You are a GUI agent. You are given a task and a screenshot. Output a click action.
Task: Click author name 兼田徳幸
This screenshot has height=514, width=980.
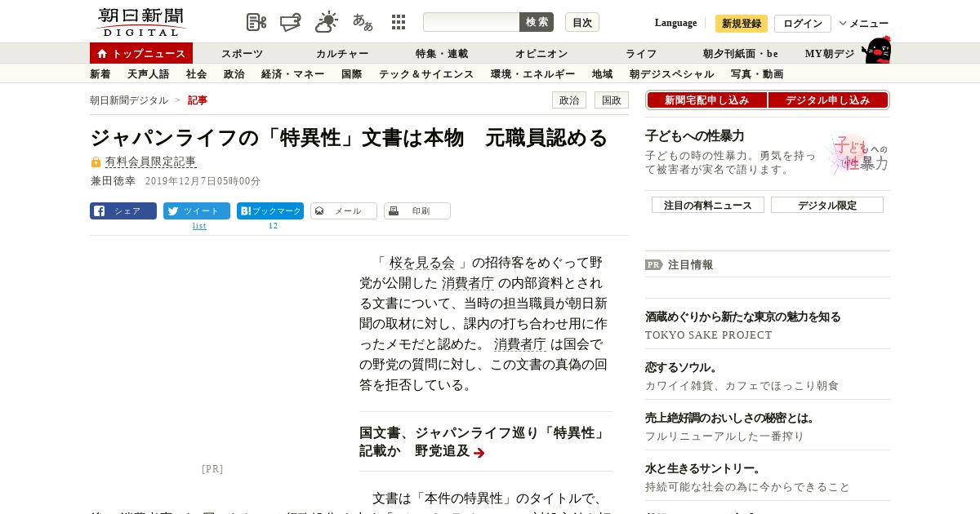tap(113, 181)
